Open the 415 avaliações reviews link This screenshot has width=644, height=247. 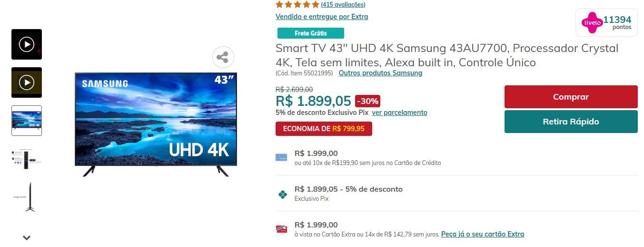[x=343, y=4]
